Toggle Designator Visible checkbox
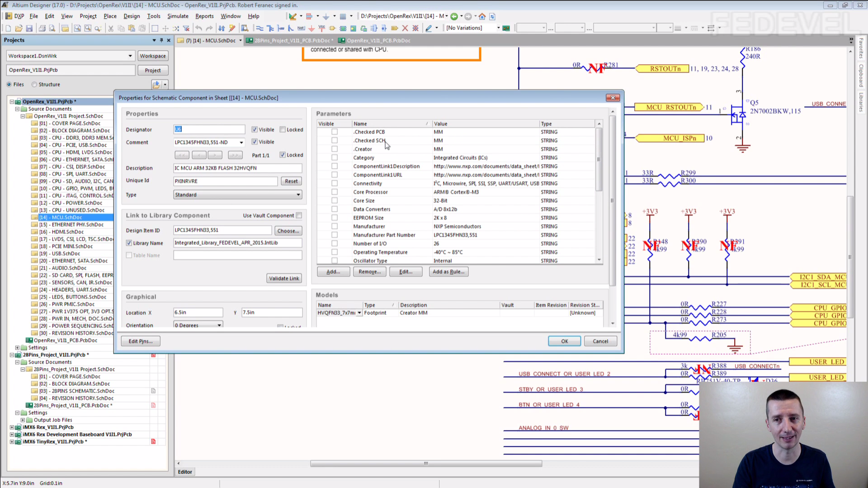This screenshot has height=488, width=868. click(x=255, y=130)
